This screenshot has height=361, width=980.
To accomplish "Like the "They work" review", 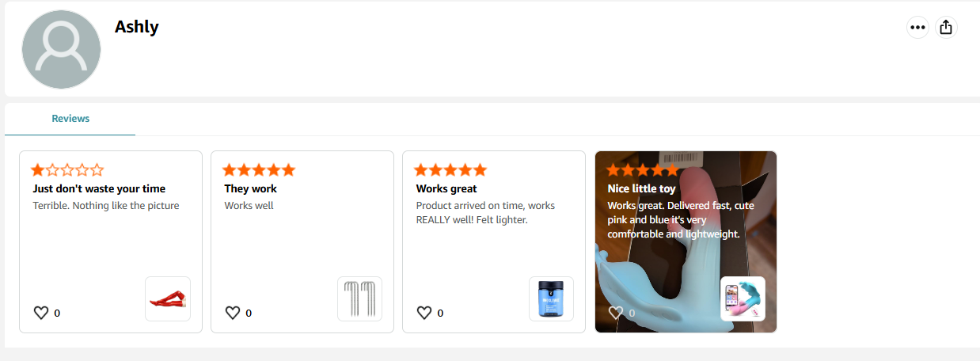I will [233, 313].
